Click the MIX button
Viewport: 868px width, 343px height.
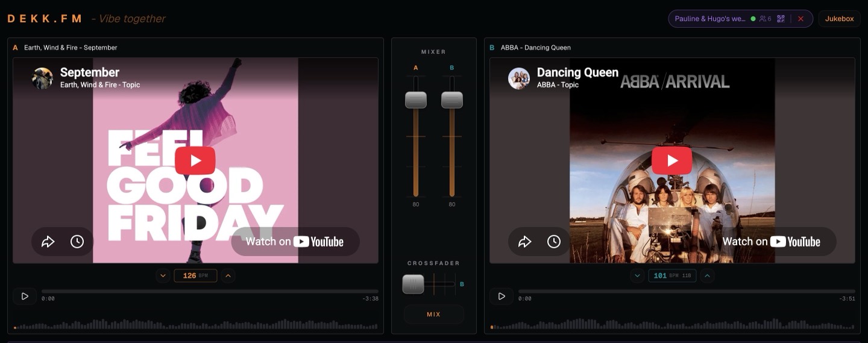click(x=434, y=315)
